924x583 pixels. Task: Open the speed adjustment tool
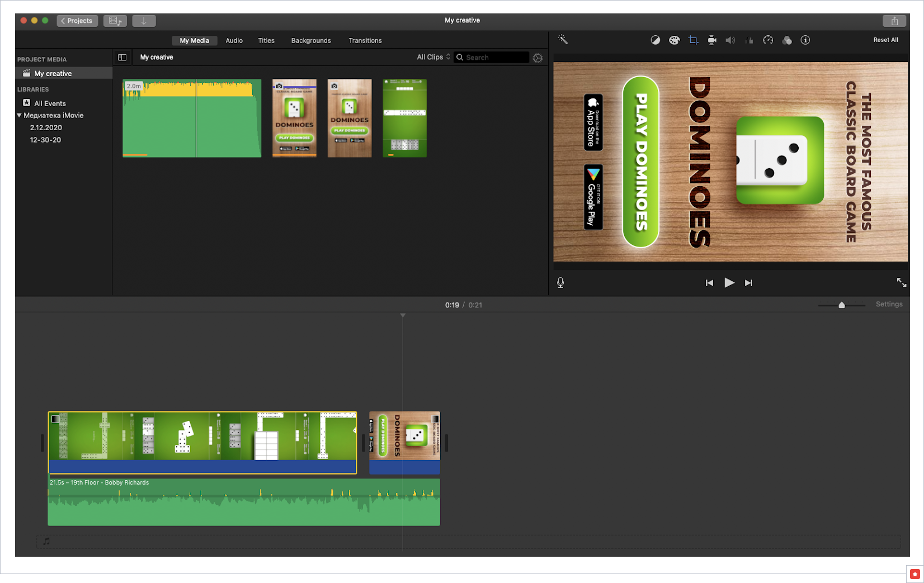768,40
